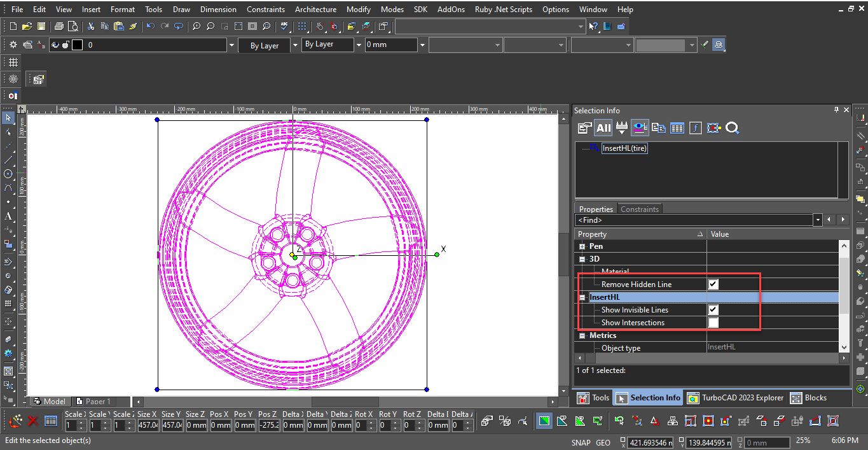Toggle the layer lock icon beside the eye
This screenshot has height=450, width=868.
[x=65, y=45]
